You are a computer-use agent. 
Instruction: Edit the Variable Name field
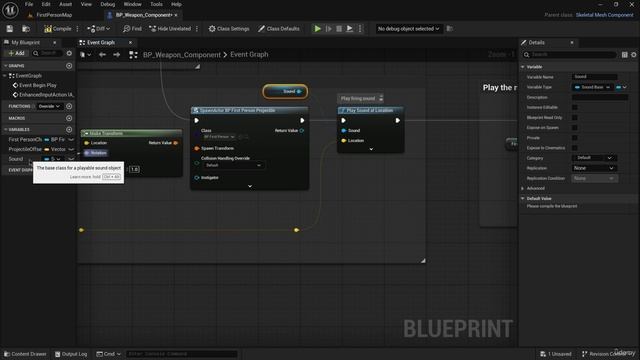pos(595,77)
